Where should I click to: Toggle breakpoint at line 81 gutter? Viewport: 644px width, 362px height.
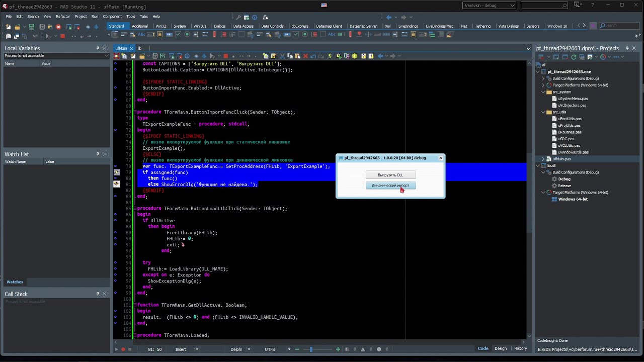point(116,184)
